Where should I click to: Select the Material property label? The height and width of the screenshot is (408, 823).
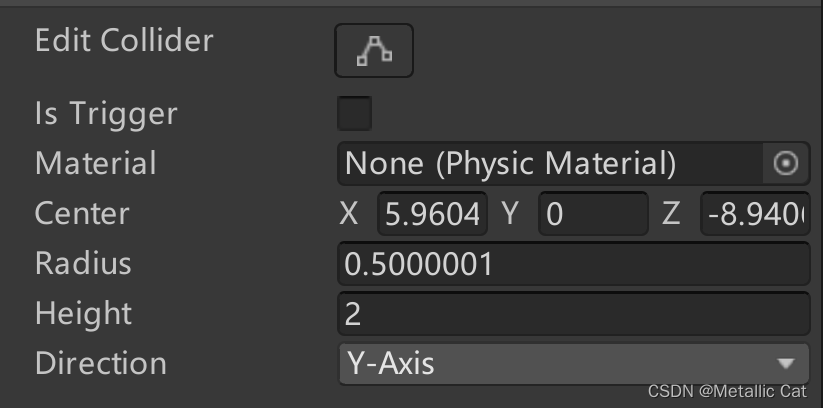click(x=96, y=163)
